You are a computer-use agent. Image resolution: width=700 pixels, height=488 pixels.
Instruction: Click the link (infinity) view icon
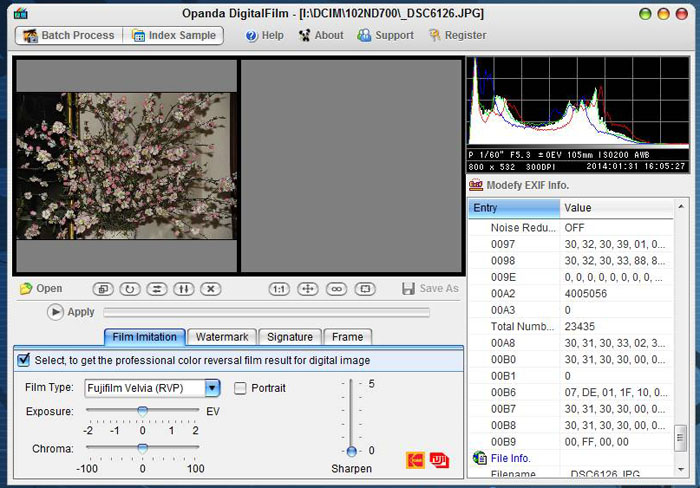[x=337, y=289]
